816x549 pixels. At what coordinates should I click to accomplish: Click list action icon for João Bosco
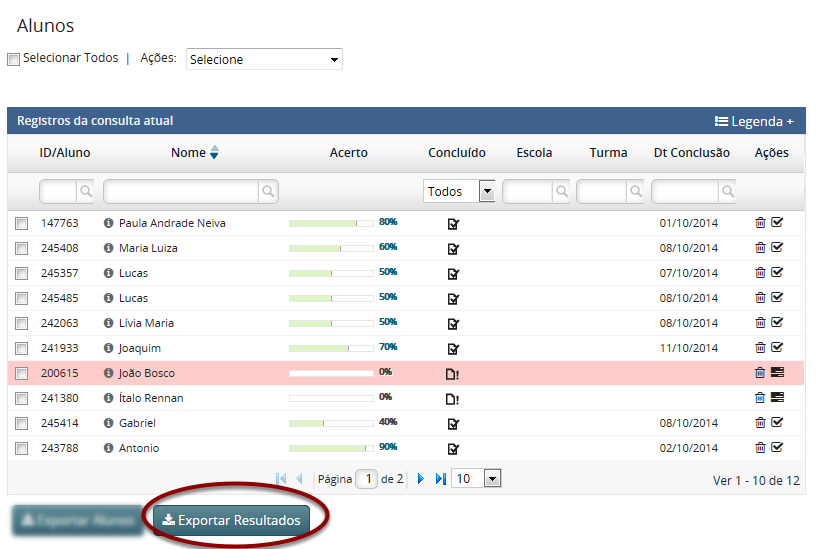pos(777,373)
